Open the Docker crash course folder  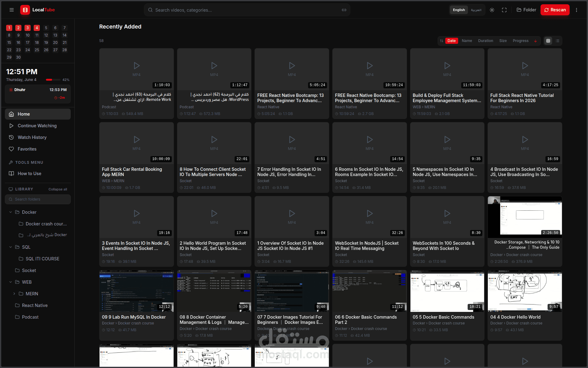point(42,224)
